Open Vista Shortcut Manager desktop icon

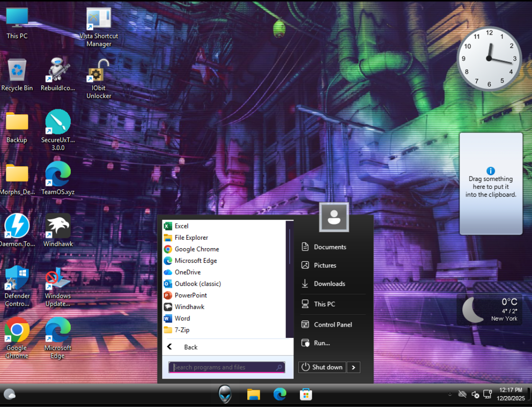tap(99, 27)
